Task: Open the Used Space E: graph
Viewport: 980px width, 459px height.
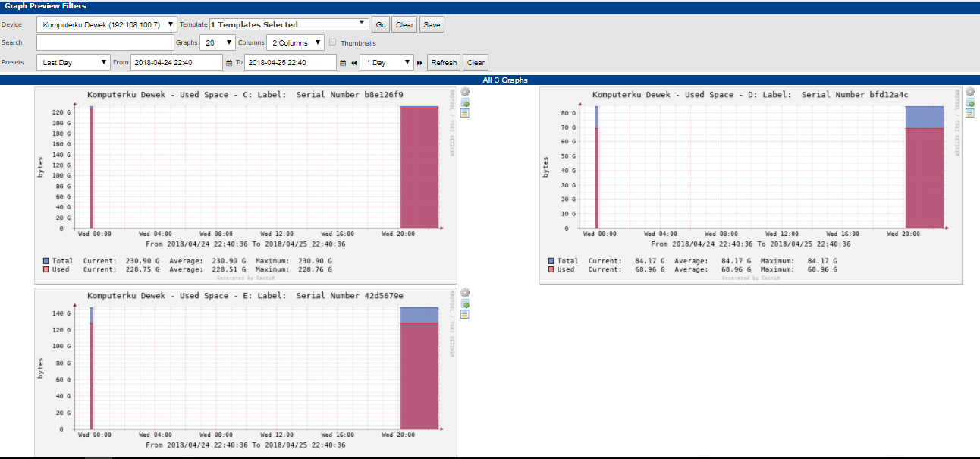Action: coord(246,373)
